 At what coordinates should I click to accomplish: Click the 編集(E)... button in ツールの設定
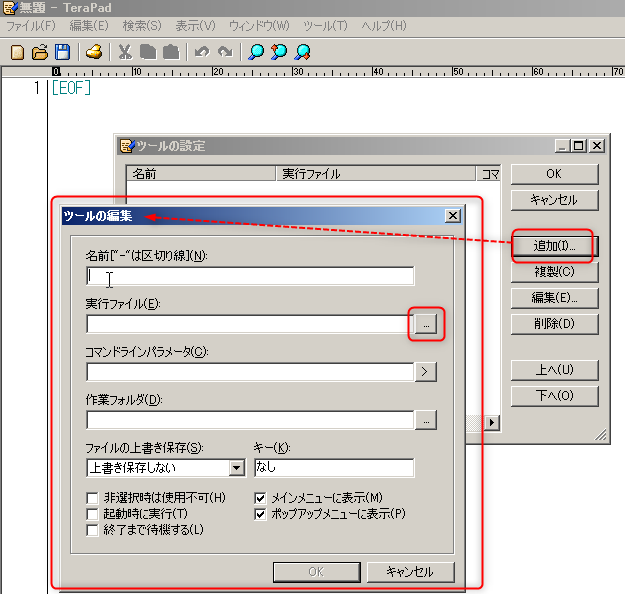[554, 298]
